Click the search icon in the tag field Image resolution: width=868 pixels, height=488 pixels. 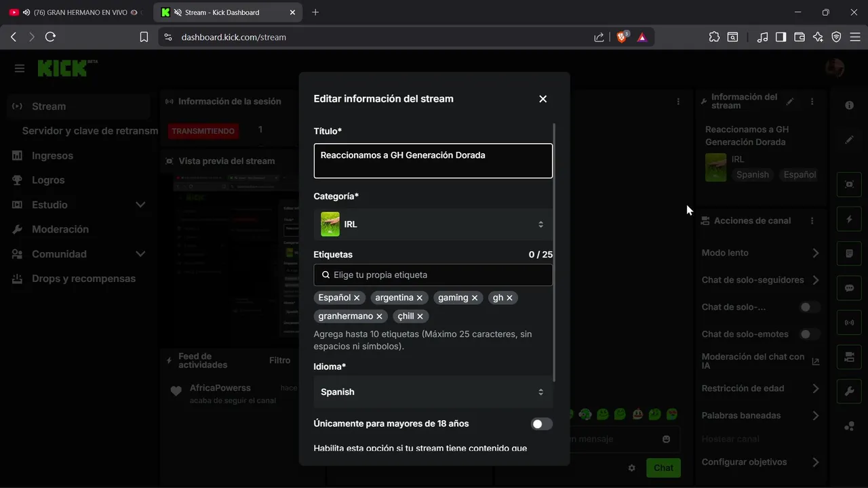[x=325, y=275]
